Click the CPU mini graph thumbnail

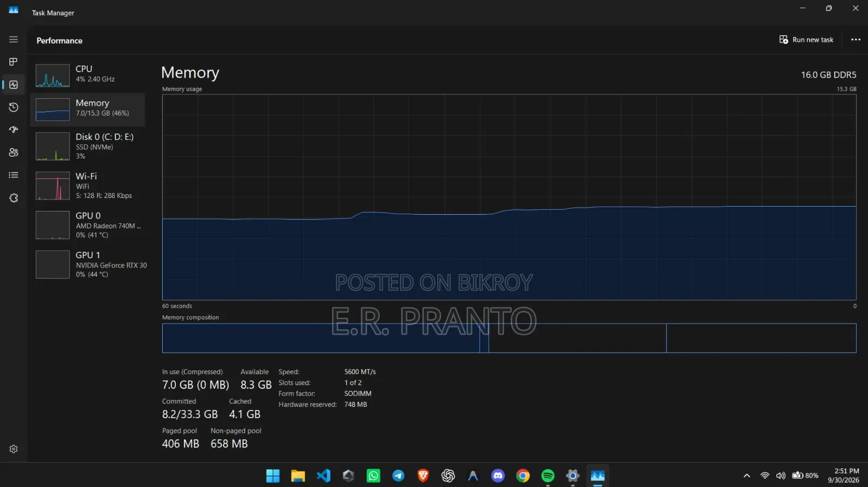pos(53,75)
